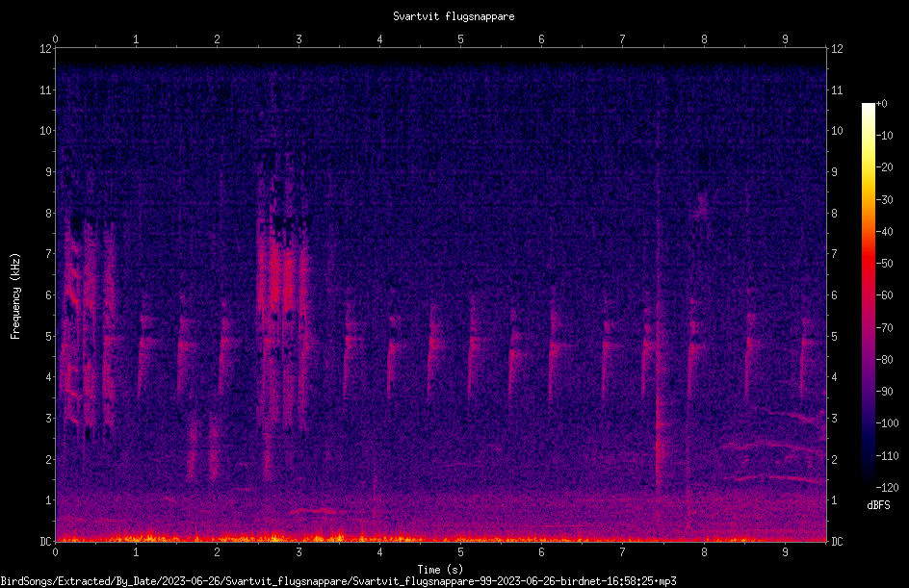Click the "-120" color scale label
Screen dimensions: 909x588
click(x=887, y=488)
